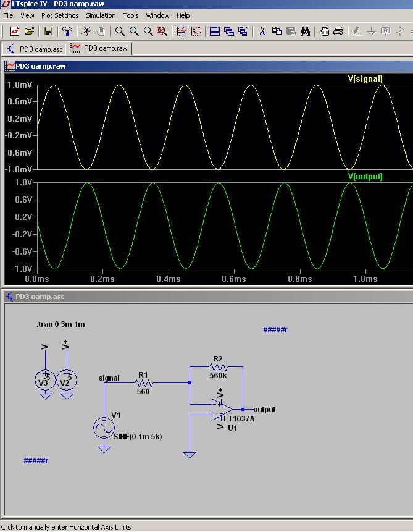Select resistor R2 in schematic
The width and height of the screenshot is (413, 532).
(219, 367)
